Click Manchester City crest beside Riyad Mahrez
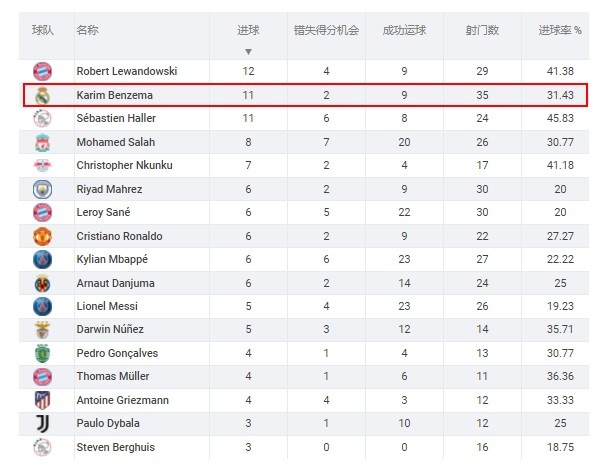The width and height of the screenshot is (600, 470). click(42, 189)
